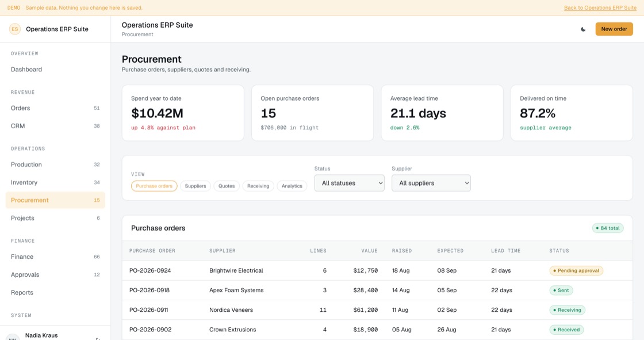Image resolution: width=644 pixels, height=340 pixels.
Task: Click the Purchase Order column header
Action: click(152, 251)
